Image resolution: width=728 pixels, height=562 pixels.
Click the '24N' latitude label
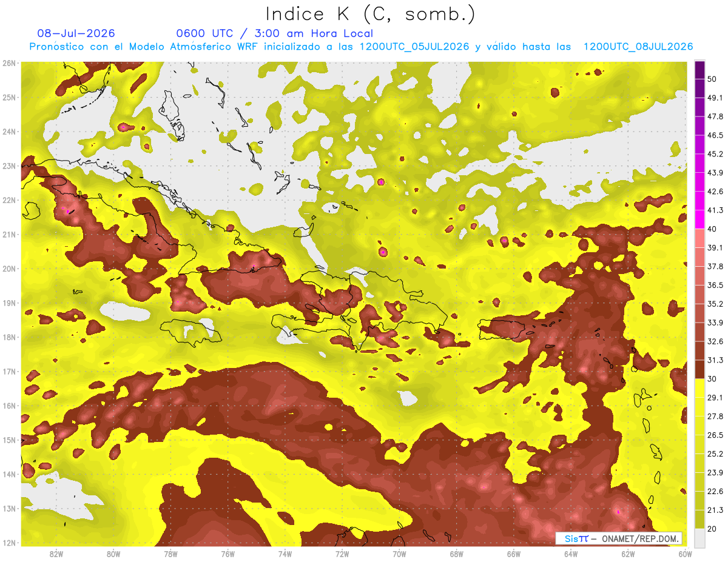[x=8, y=132]
